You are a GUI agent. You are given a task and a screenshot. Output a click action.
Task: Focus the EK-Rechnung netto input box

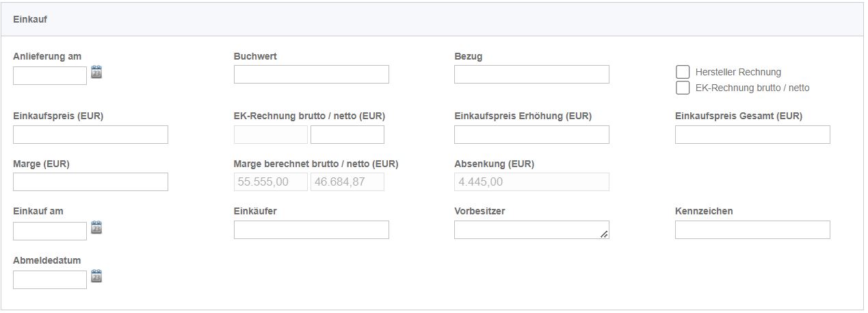[347, 135]
